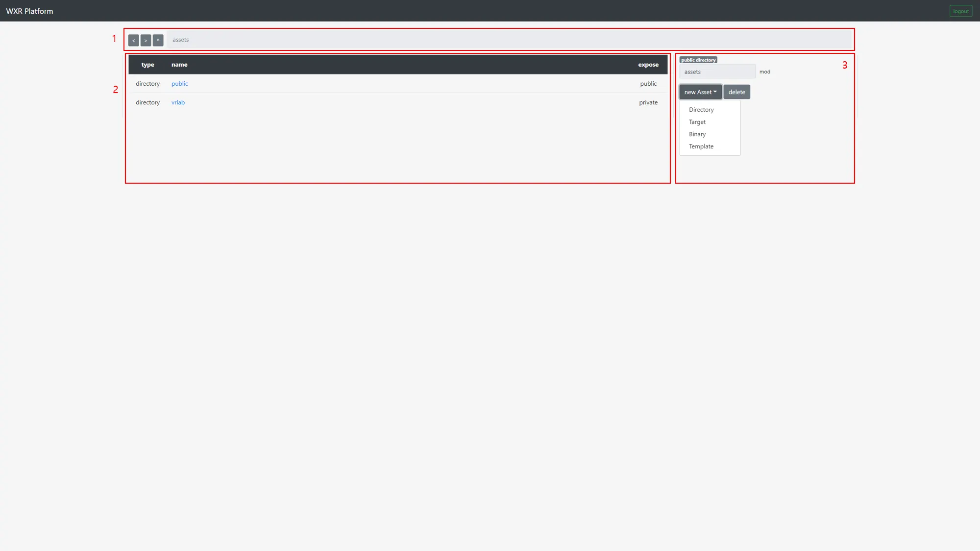Image resolution: width=980 pixels, height=551 pixels.
Task: Click the public directory badge
Action: point(698,60)
